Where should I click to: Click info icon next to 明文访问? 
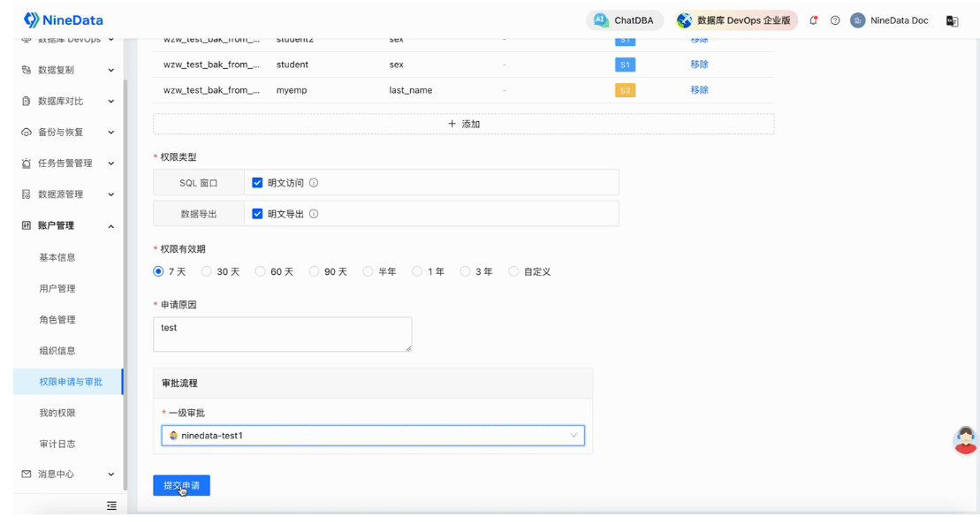pyautogui.click(x=314, y=183)
